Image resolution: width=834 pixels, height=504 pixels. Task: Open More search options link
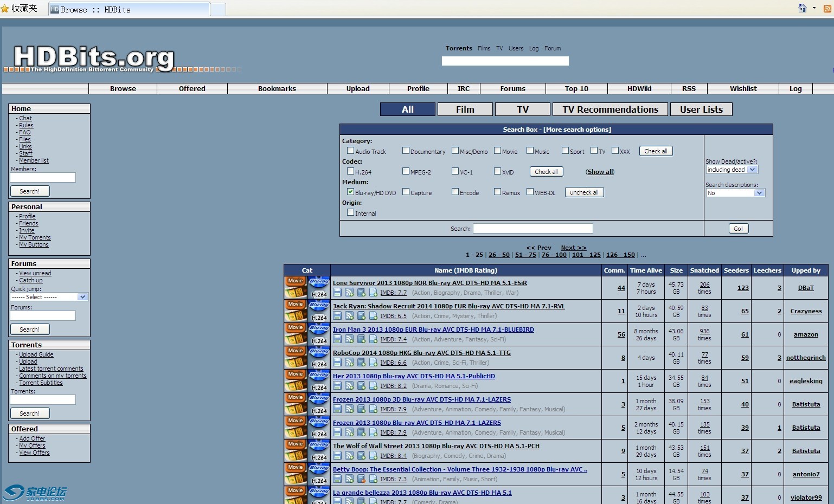pyautogui.click(x=577, y=130)
